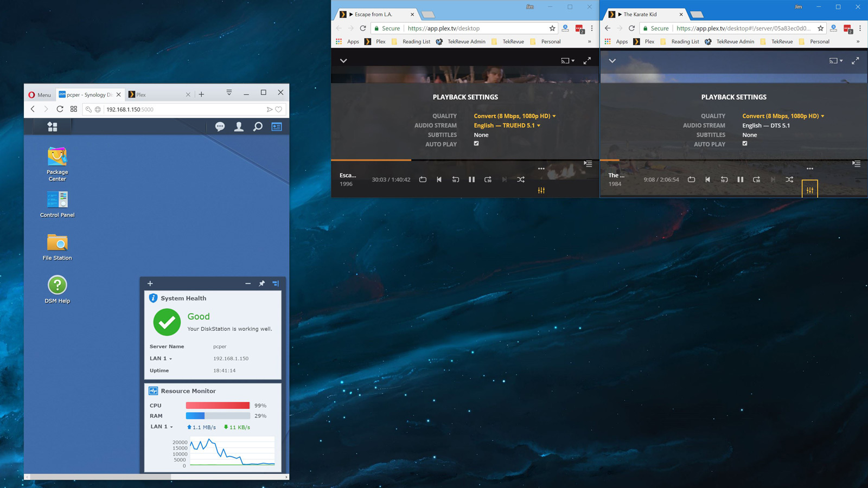Open DSM Help on the desktop
Screen dimensions: 868x488
tap(57, 286)
